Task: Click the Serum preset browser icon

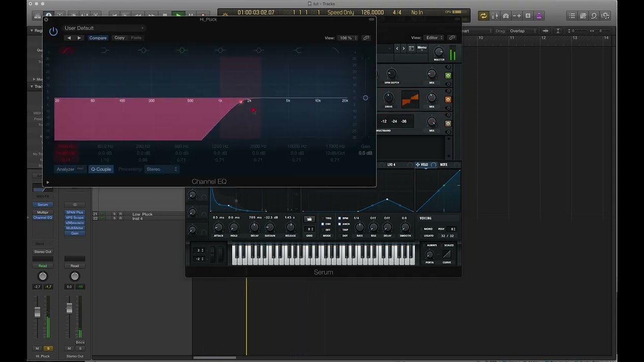Action: coord(411,49)
